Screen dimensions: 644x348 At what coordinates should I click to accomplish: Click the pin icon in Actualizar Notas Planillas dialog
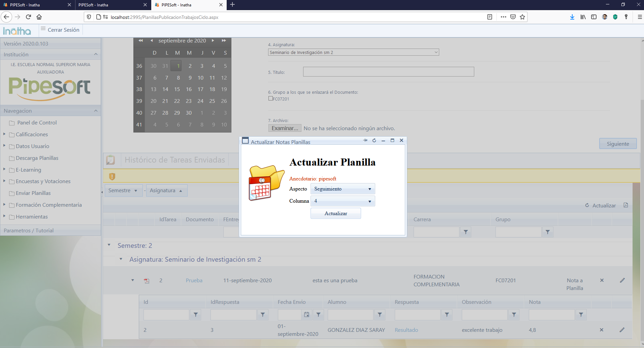365,140
